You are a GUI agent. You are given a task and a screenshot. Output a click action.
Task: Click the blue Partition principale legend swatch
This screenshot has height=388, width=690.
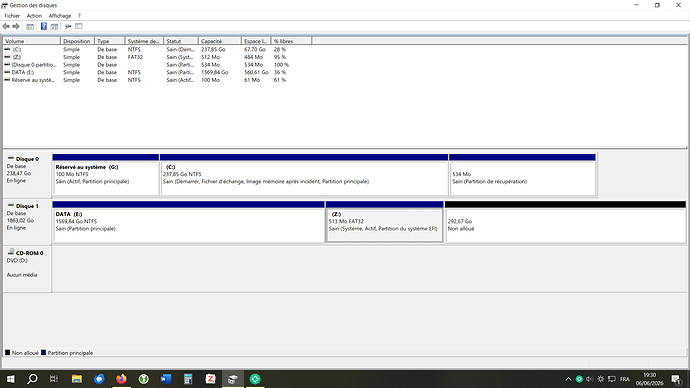[43, 352]
